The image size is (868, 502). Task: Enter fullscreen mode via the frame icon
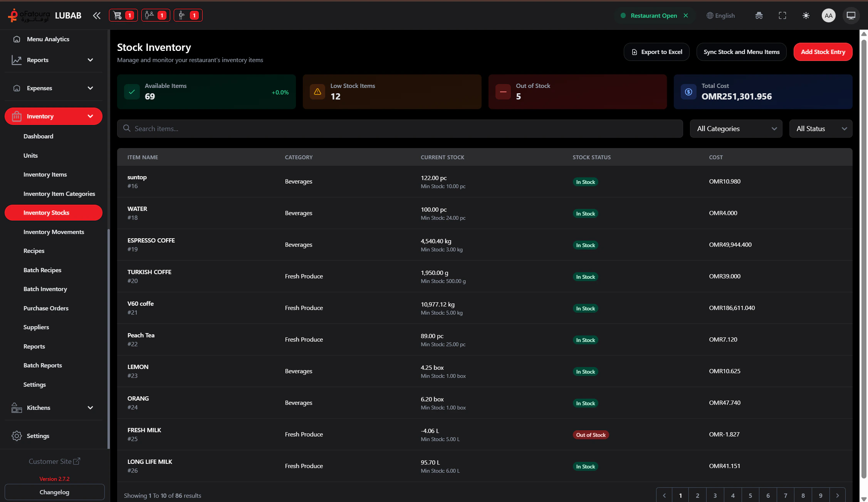point(782,15)
